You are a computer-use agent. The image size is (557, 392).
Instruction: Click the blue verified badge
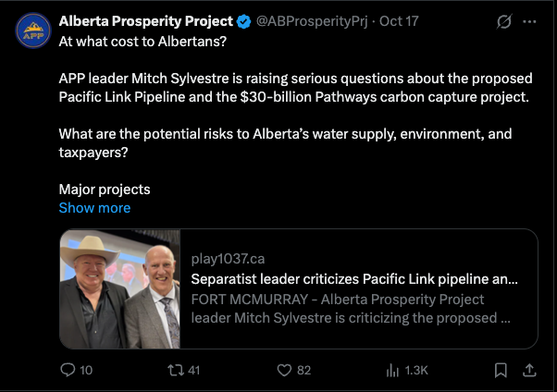pos(243,21)
